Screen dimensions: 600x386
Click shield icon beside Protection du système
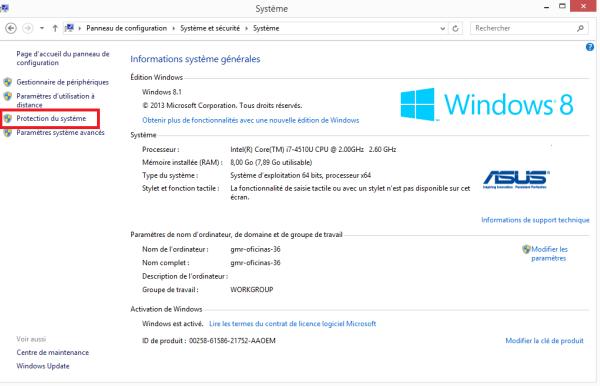click(x=8, y=119)
